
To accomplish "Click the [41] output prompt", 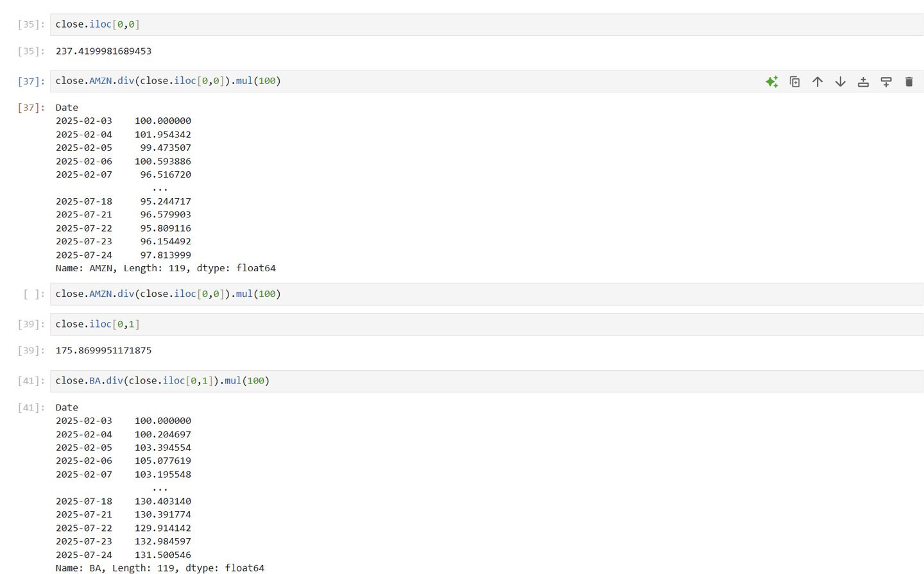I will point(31,408).
